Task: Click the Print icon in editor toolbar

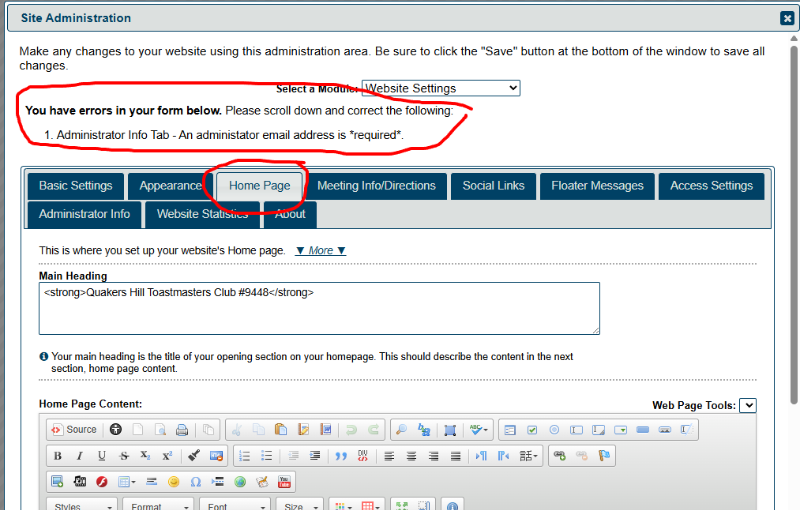Action: 182,430
